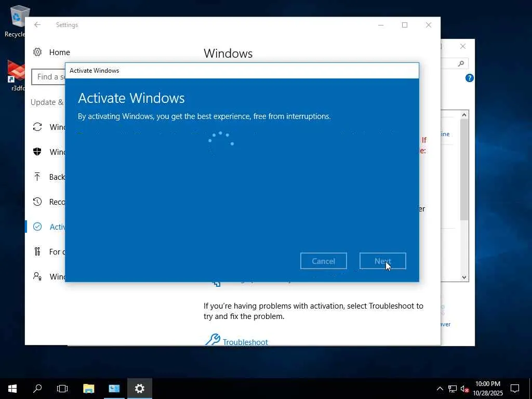Minimize the Settings window
The image size is (532, 399).
[381, 25]
